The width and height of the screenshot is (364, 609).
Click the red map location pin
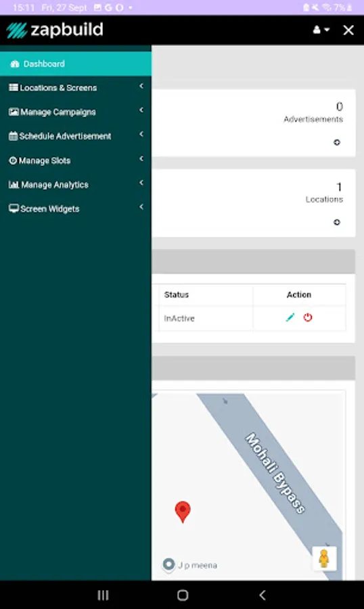183,512
